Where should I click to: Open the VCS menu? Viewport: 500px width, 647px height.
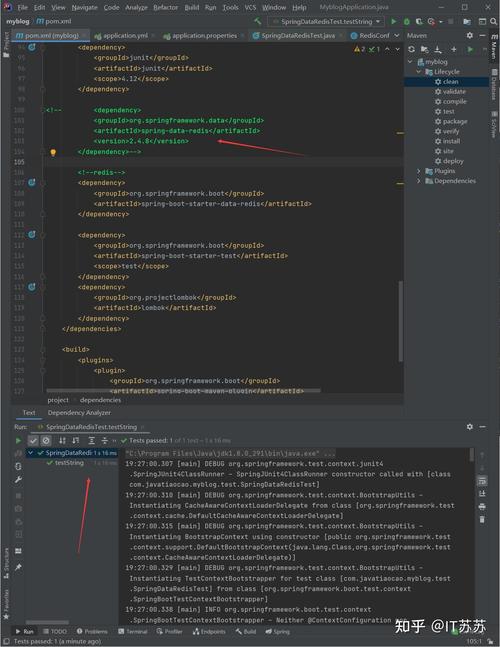tap(250, 7)
